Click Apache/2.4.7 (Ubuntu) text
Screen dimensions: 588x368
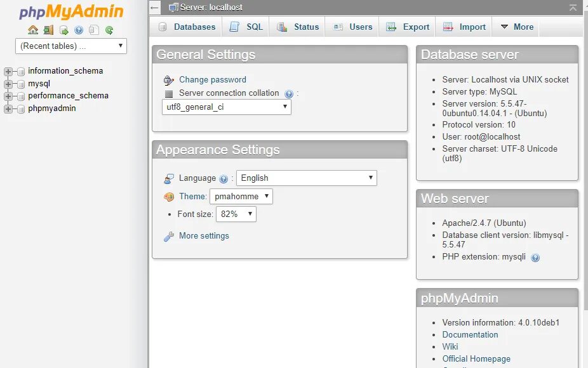coord(484,223)
